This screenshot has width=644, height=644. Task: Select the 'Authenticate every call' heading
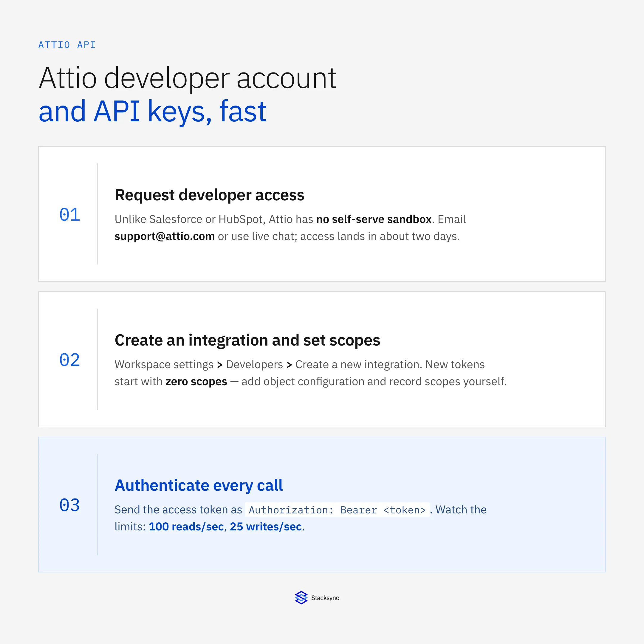[x=199, y=485]
